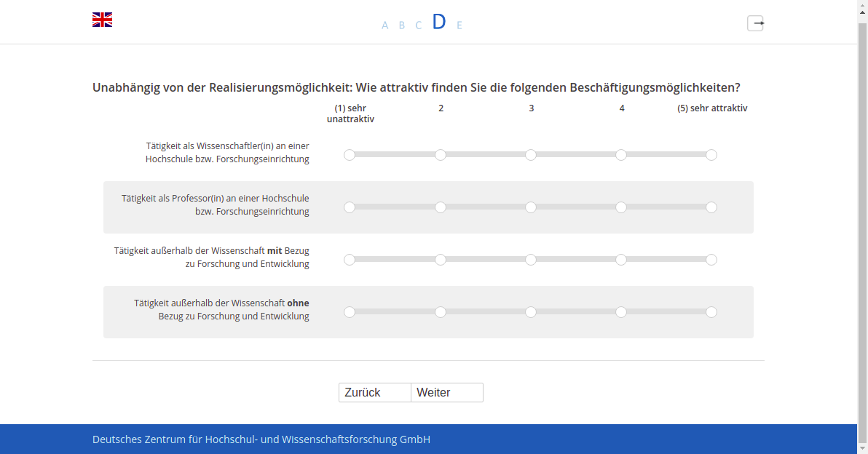Click 'Deutsches Zentrum für Hochschul-' footer text

(261, 439)
